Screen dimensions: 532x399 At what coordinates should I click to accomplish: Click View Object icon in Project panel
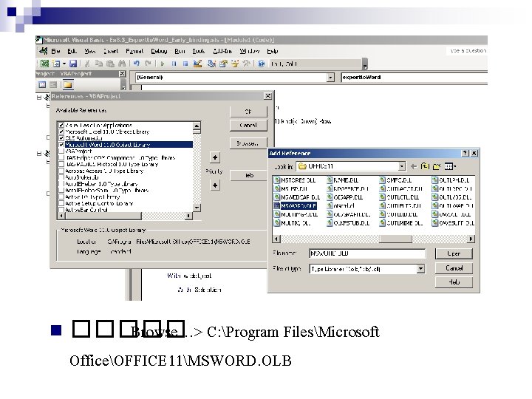[x=53, y=84]
